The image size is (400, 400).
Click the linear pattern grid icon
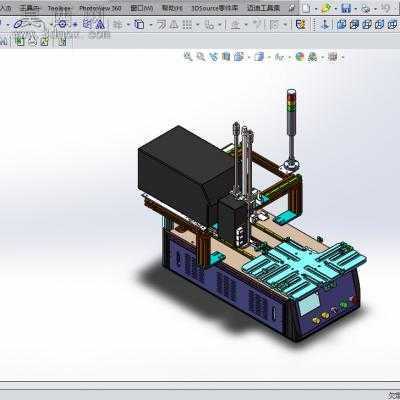[x=187, y=24]
